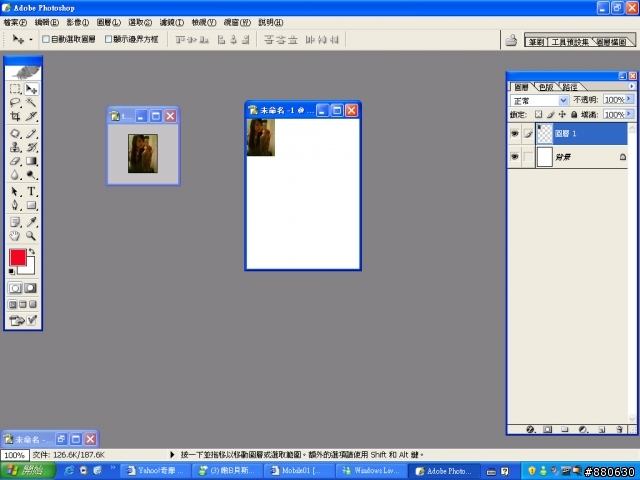The height and width of the screenshot is (480, 640).
Task: Open Move tool preset picker arrow
Action: 31,40
